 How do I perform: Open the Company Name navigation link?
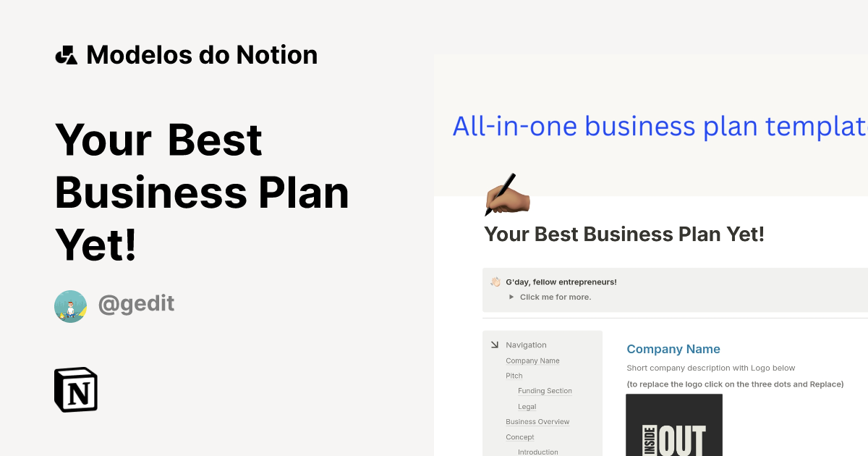pyautogui.click(x=532, y=360)
